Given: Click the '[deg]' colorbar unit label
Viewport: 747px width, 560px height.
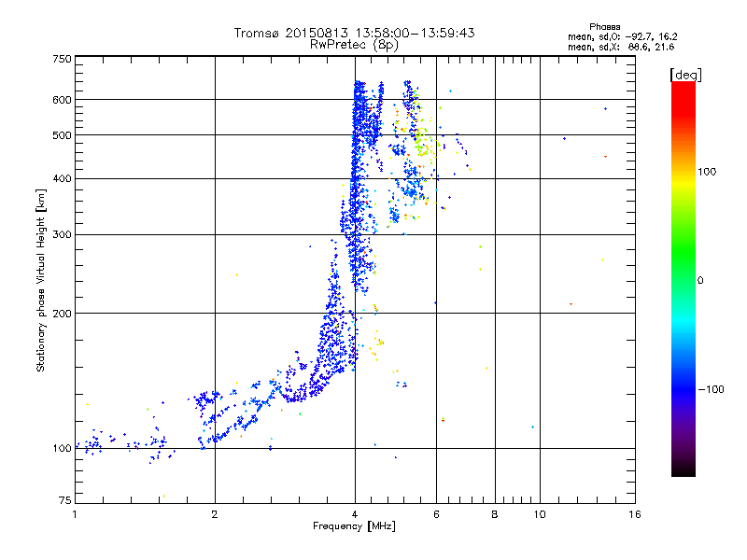Looking at the screenshot, I should click(685, 75).
